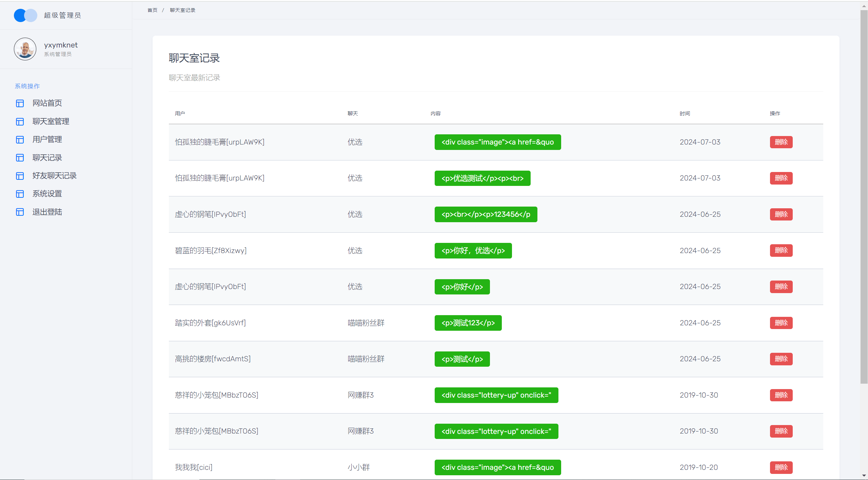
Task: Click first lottery-up content tag
Action: 496,395
